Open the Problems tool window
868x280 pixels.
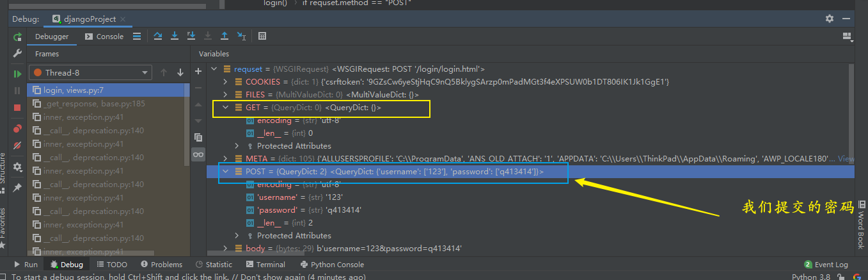(x=161, y=265)
